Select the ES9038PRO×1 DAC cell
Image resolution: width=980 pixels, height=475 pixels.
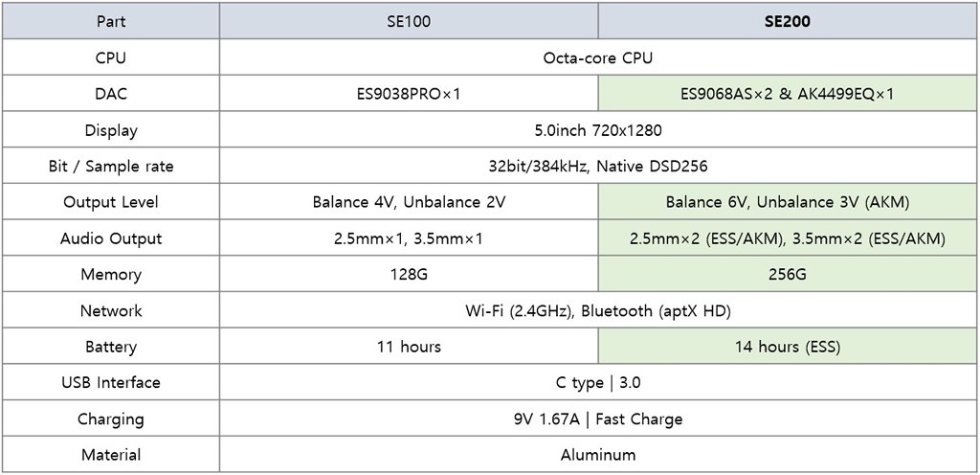pos(409,94)
